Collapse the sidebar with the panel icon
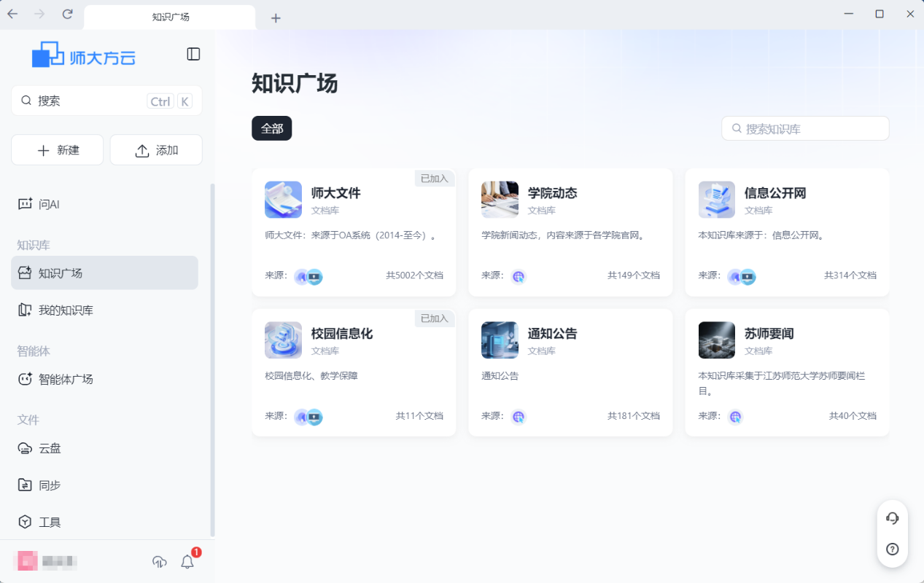924x583 pixels. click(x=193, y=54)
